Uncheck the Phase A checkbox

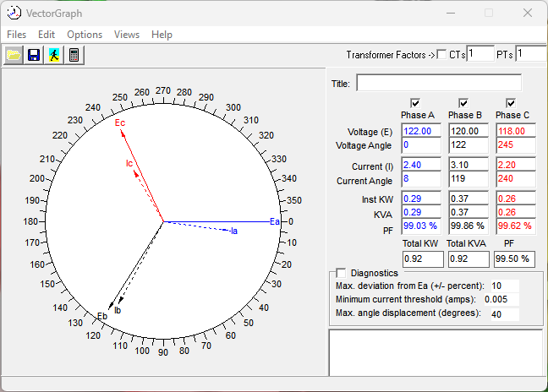click(x=416, y=103)
